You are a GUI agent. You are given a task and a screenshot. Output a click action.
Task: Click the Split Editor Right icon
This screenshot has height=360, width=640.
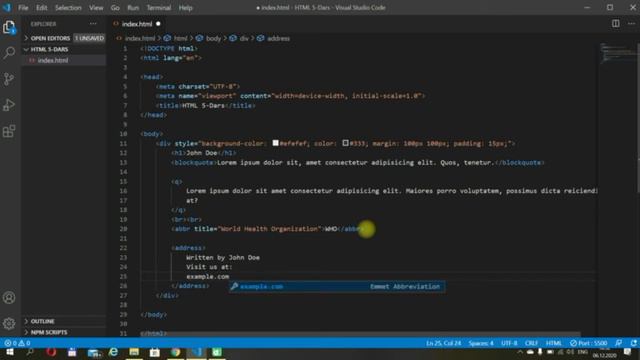pos(616,24)
